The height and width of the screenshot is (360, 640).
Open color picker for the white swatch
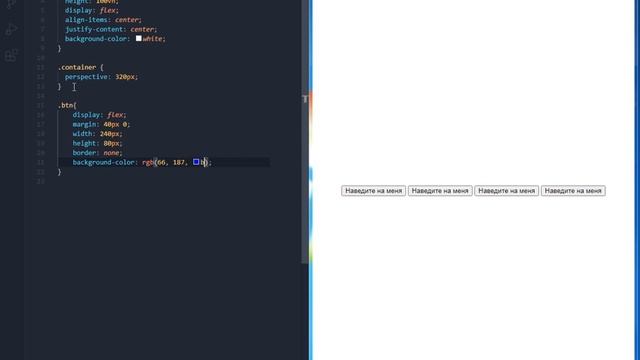pos(139,38)
